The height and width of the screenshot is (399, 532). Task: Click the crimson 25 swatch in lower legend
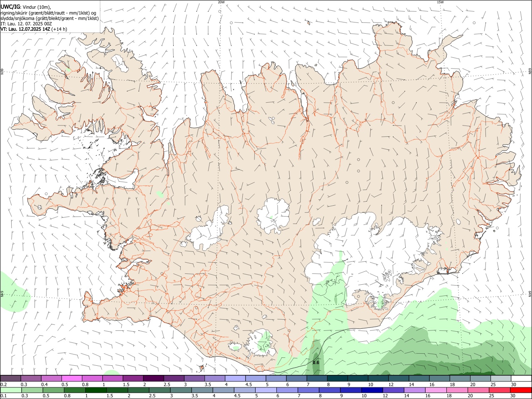pos(500,390)
